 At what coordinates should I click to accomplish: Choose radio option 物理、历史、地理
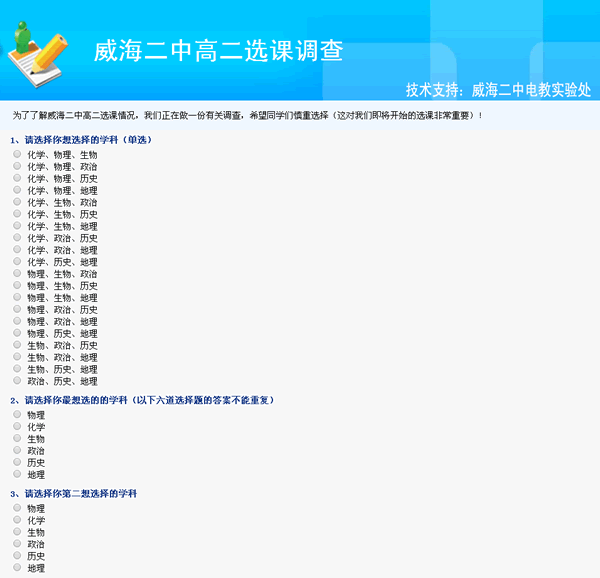[17, 332]
